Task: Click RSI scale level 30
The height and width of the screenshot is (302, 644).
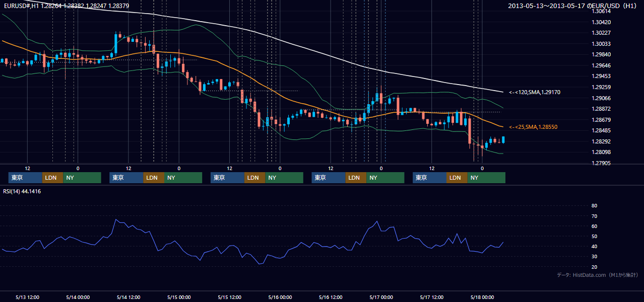Action: pos(594,257)
